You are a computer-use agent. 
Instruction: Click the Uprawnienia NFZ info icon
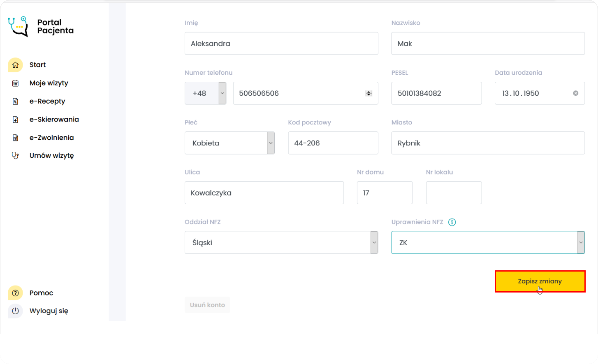point(452,222)
